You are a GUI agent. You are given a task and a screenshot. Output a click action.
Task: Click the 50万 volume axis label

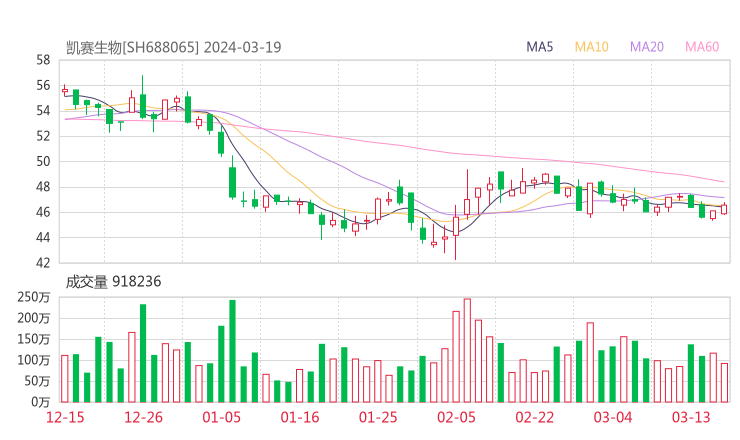(37, 381)
